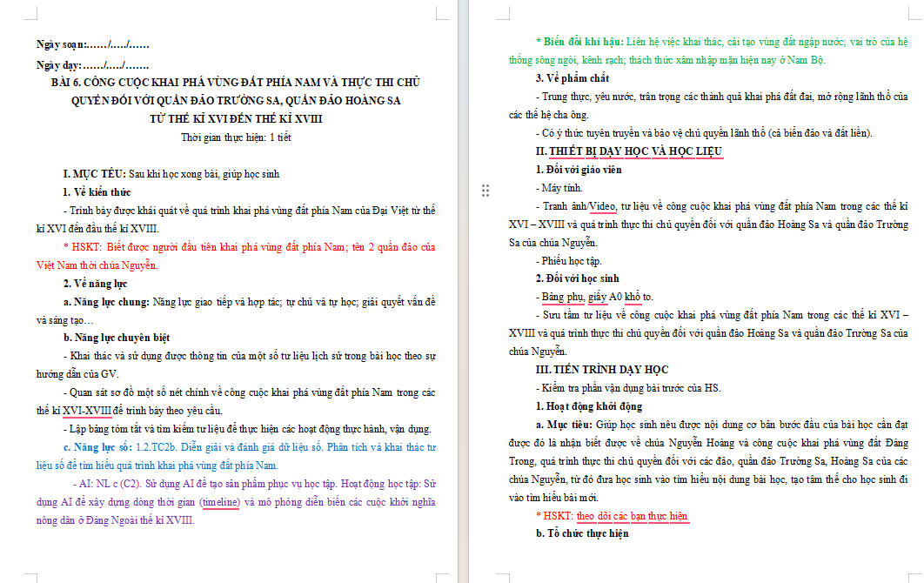Click the green 'Biến đổi khí hậu' label
Viewport: 924px width, 583px height.
coord(579,42)
